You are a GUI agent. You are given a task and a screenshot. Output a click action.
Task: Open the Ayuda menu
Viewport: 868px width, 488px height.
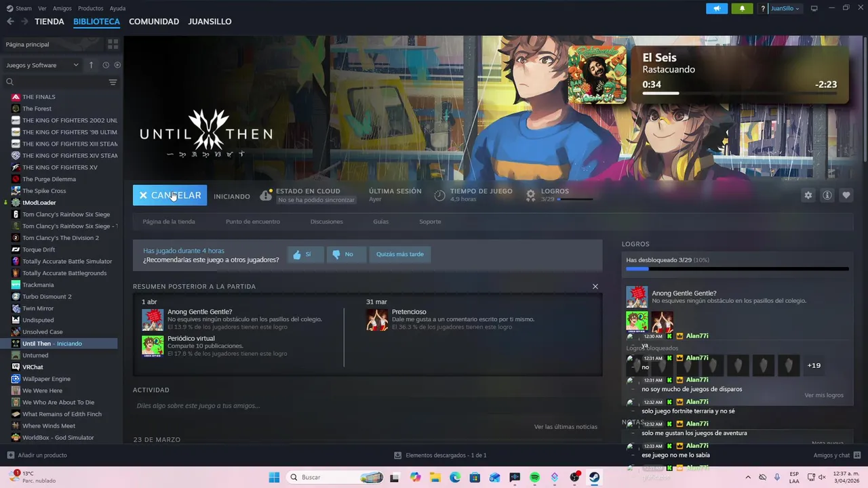pyautogui.click(x=117, y=8)
